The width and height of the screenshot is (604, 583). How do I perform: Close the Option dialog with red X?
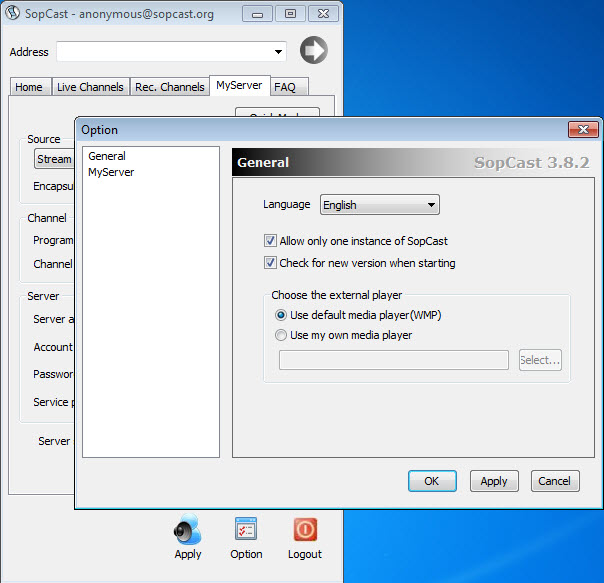pyautogui.click(x=583, y=129)
